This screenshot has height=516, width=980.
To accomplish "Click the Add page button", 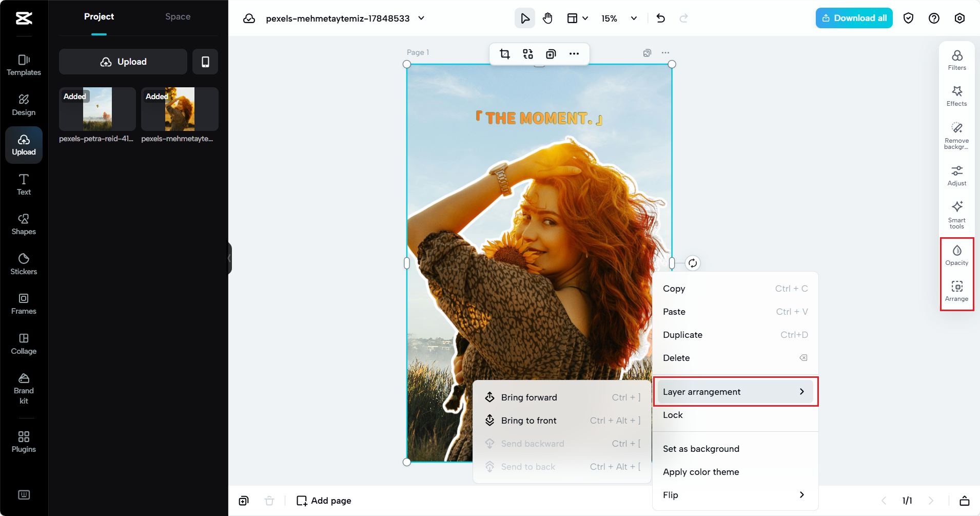I will 324,501.
